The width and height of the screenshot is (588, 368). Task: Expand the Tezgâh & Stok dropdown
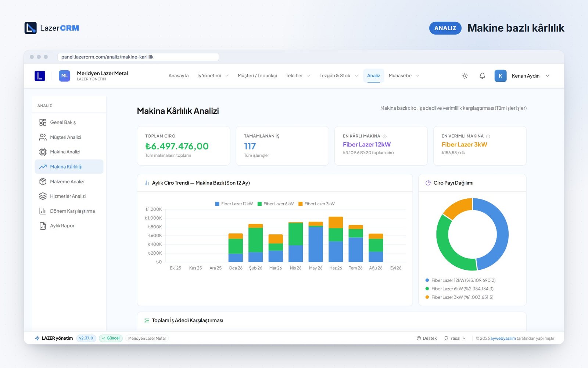click(x=338, y=76)
